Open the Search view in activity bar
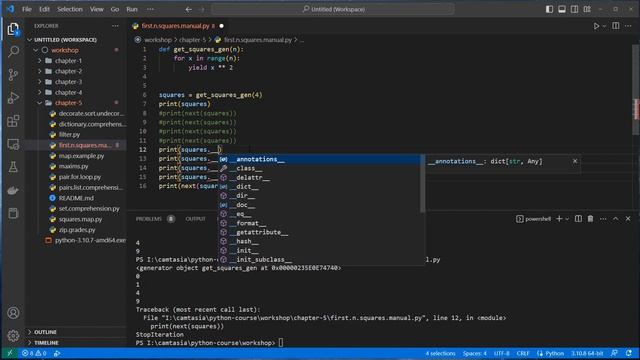 (13, 51)
